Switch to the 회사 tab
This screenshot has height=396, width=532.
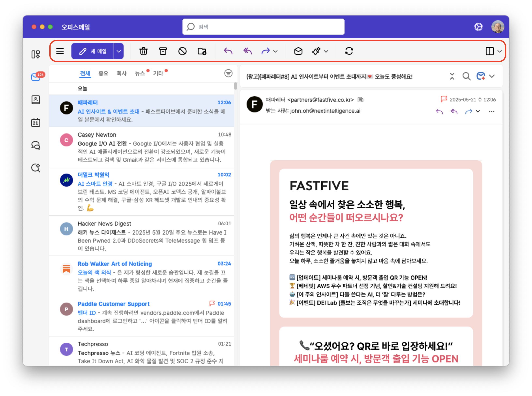pyautogui.click(x=122, y=73)
